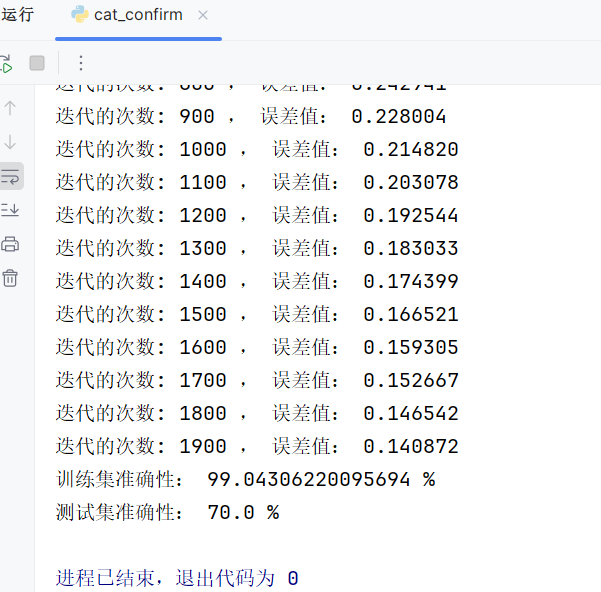
Task: Click the stop process button
Action: pyautogui.click(x=37, y=63)
